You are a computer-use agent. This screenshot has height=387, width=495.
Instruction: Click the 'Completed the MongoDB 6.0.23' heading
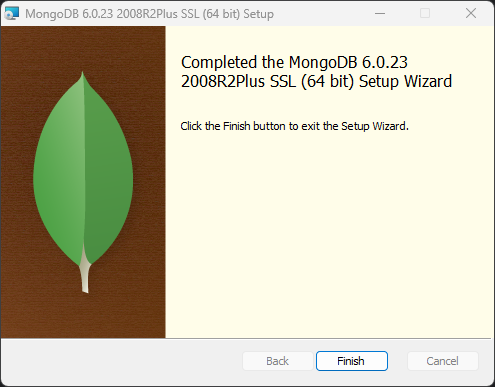[316, 72]
